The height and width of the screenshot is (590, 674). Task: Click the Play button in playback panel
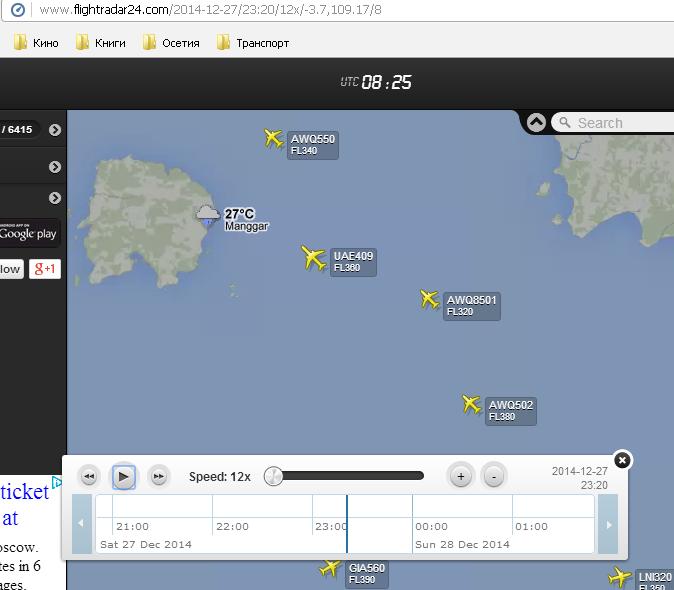pyautogui.click(x=124, y=477)
